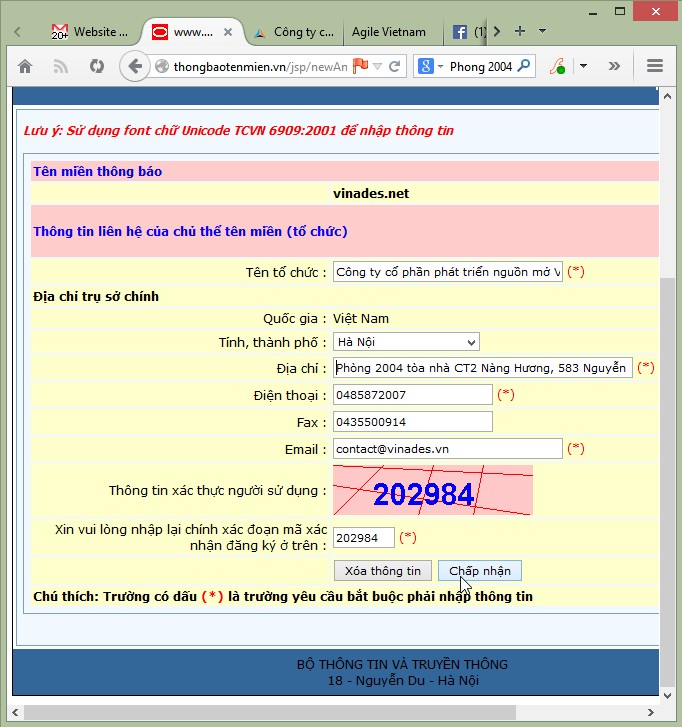
Task: Click the 'Điện thoại' phone field
Action: click(x=412, y=395)
